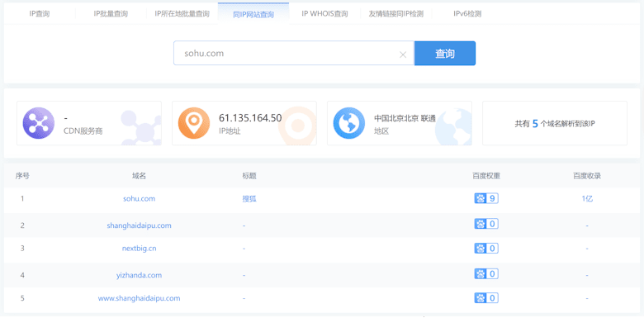Click the CDN服务商 label

click(83, 131)
